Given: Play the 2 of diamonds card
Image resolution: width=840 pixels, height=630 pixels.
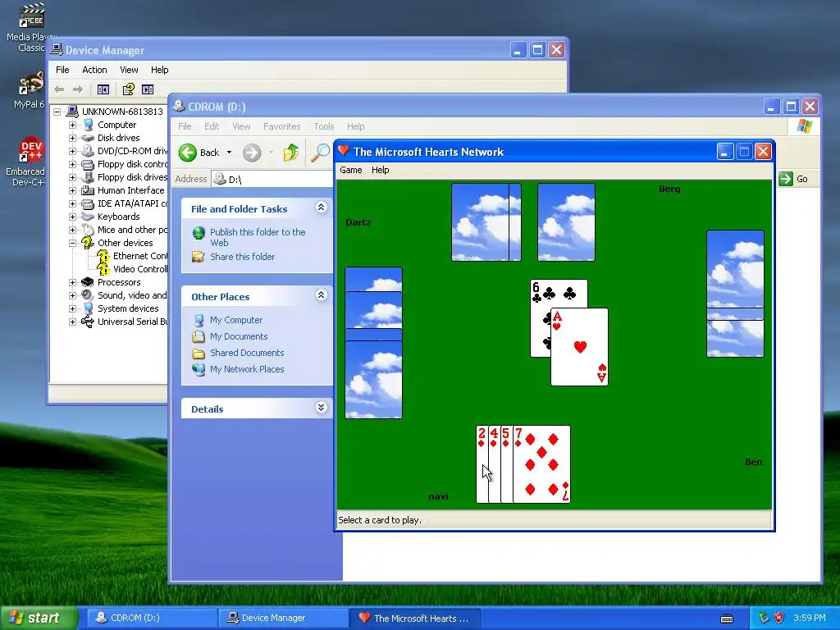Looking at the screenshot, I should pos(482,464).
